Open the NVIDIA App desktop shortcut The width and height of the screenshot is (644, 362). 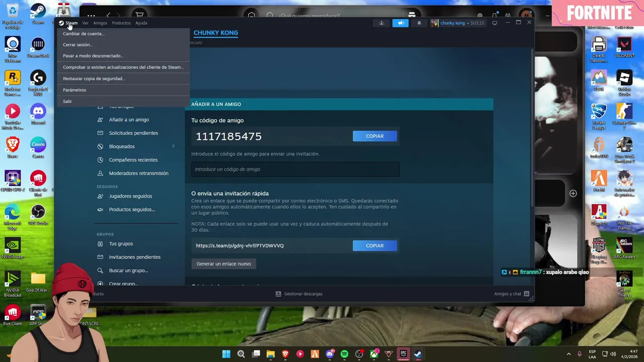coord(13,248)
